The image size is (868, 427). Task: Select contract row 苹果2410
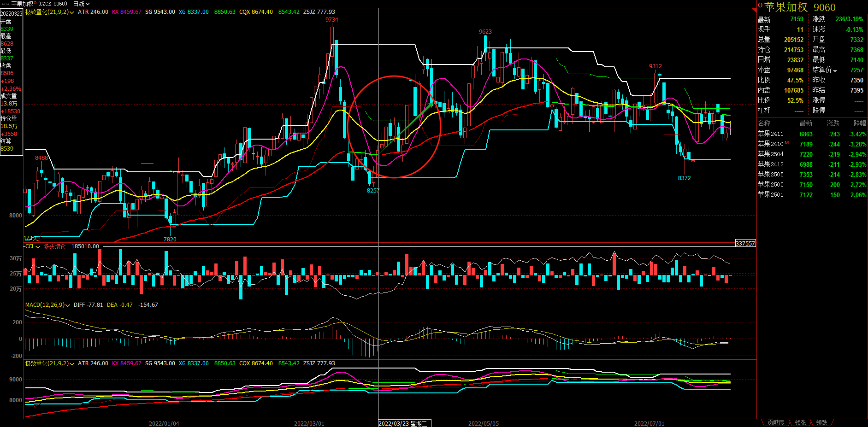click(812, 144)
